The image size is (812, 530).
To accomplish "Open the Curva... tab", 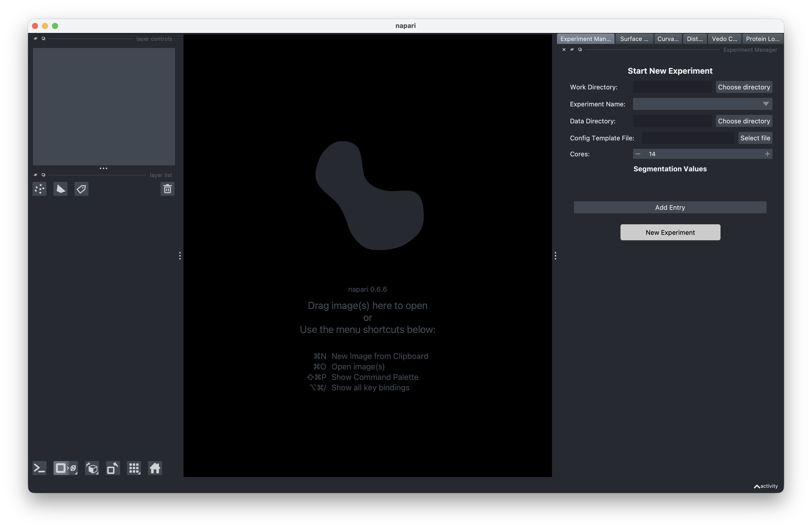I will [x=668, y=39].
